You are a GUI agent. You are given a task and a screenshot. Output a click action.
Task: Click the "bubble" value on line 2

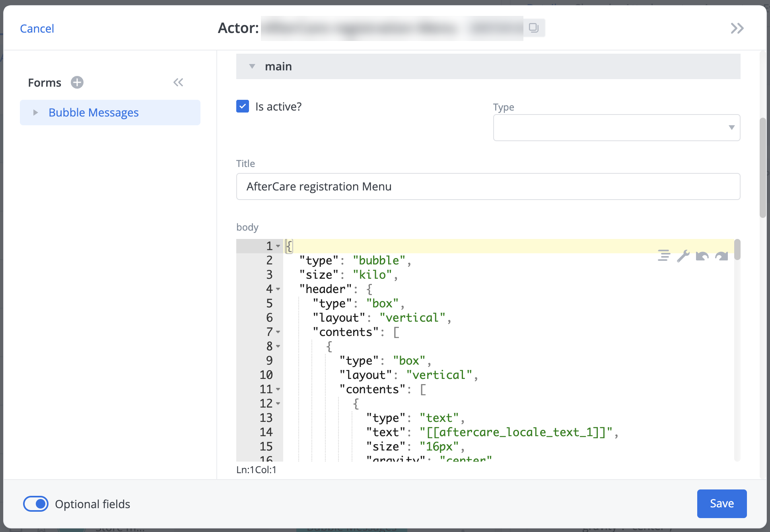(379, 260)
